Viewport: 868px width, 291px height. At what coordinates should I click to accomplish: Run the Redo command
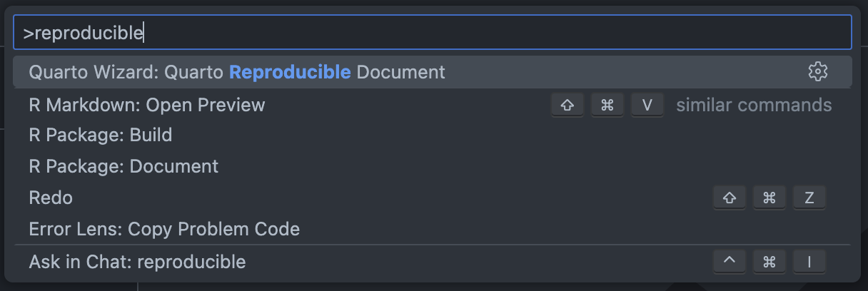coord(51,198)
